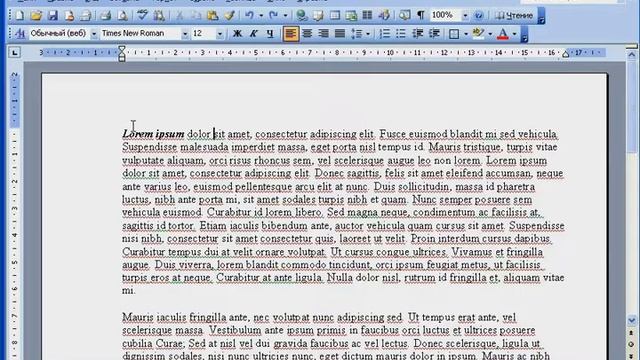The width and height of the screenshot is (640, 360).
Task: Activate the Format Painter brush
Action: (x=229, y=16)
